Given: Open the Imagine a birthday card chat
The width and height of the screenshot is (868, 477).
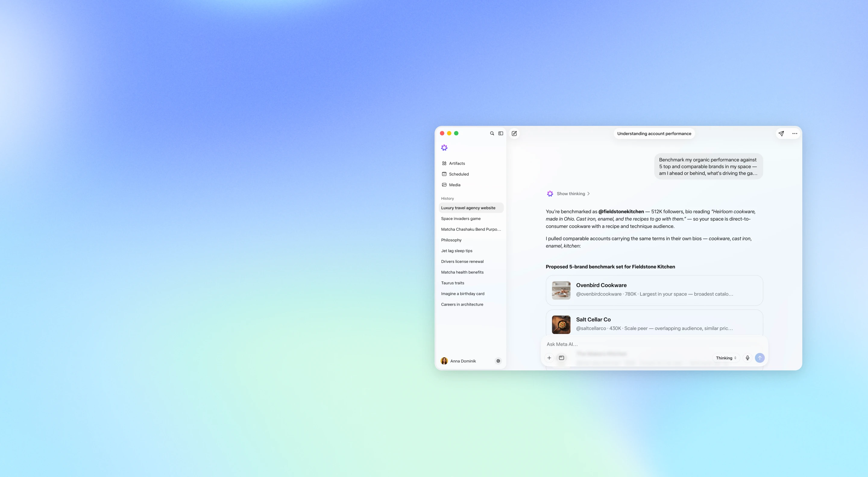Looking at the screenshot, I should [471, 294].
